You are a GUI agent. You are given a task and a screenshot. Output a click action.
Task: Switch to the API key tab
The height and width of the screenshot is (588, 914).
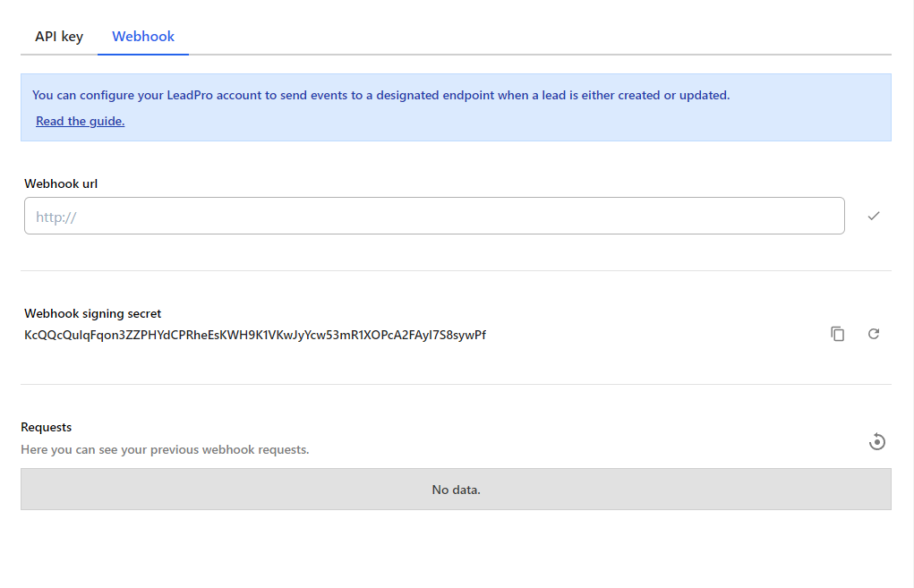click(x=58, y=36)
